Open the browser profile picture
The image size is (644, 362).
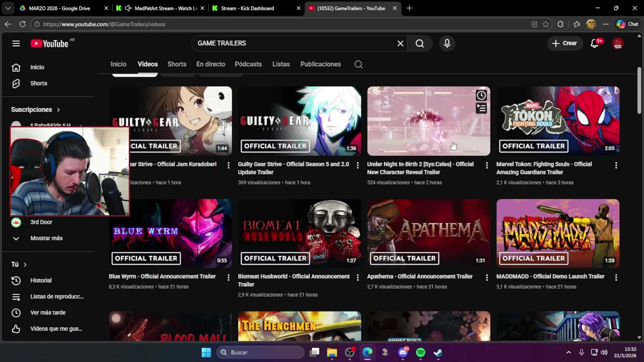click(x=591, y=24)
